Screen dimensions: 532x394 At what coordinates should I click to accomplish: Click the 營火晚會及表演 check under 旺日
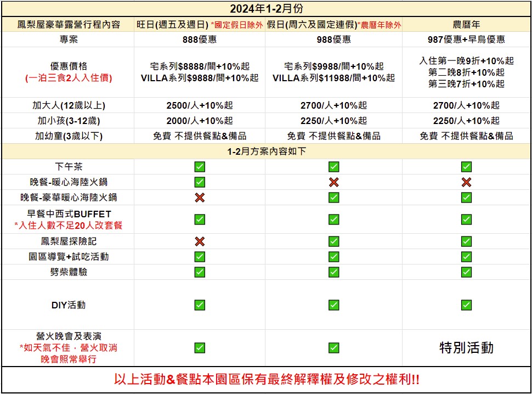click(200, 348)
